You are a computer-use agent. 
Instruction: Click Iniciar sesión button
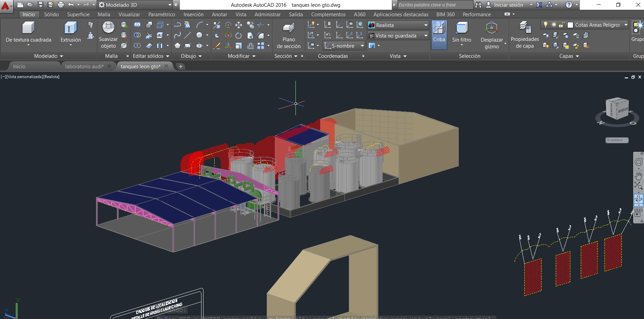tap(508, 5)
